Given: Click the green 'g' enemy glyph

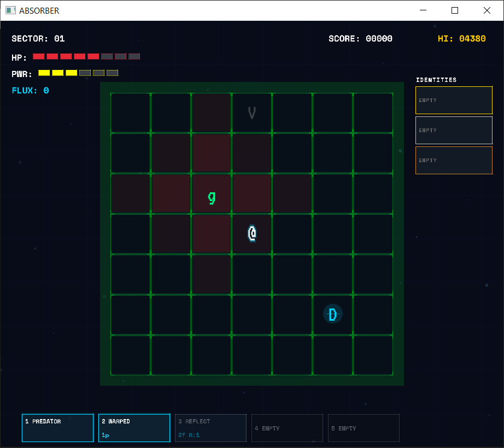Looking at the screenshot, I should coord(212,198).
